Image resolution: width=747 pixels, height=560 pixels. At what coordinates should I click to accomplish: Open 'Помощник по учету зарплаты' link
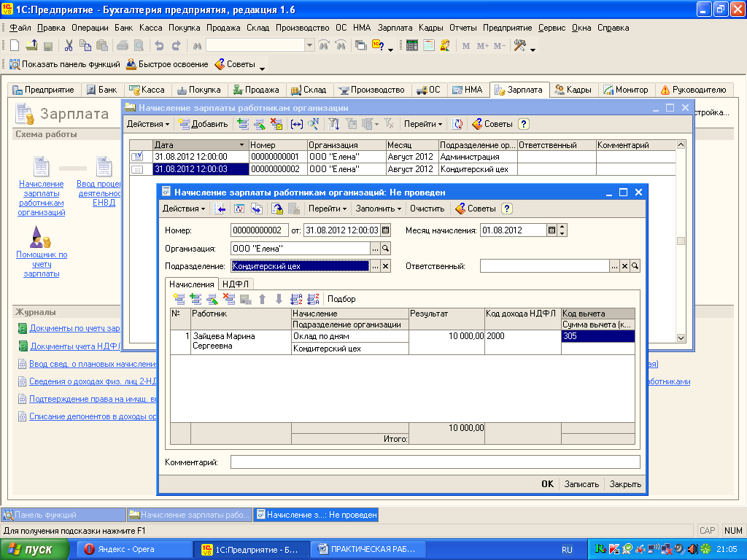pos(42,264)
